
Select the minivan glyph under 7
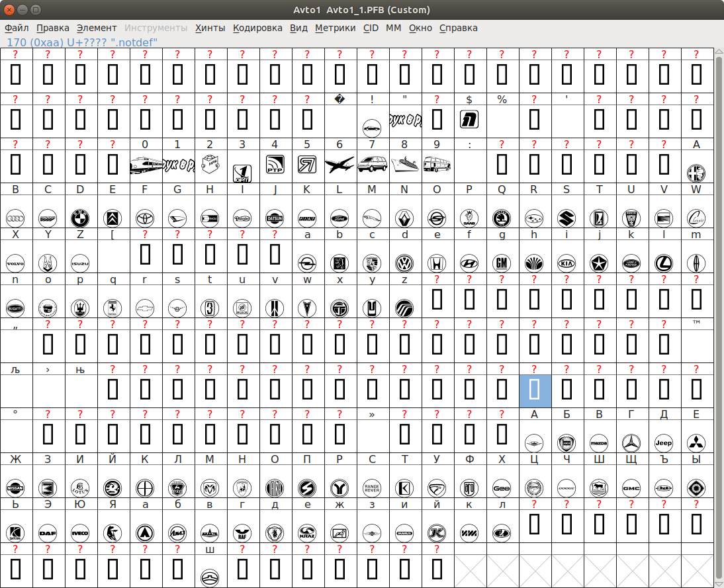[372, 164]
